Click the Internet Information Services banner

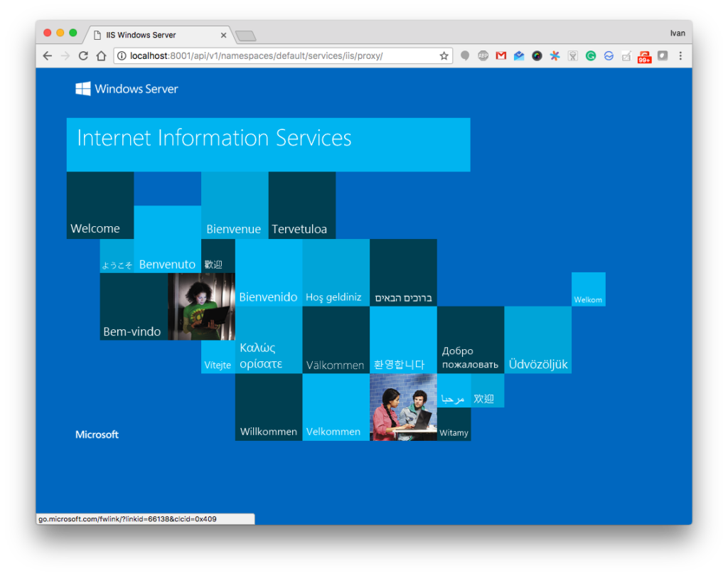pos(268,144)
